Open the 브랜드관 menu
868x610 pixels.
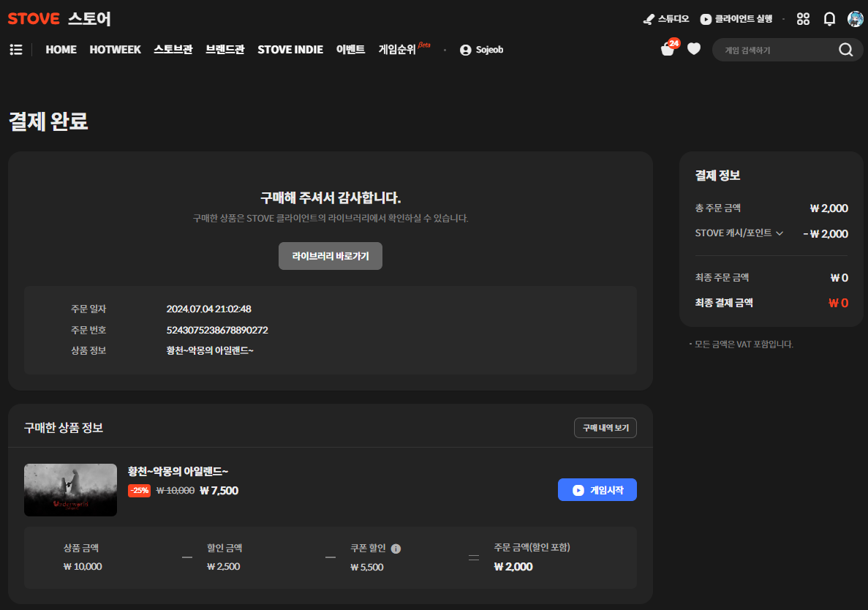225,50
